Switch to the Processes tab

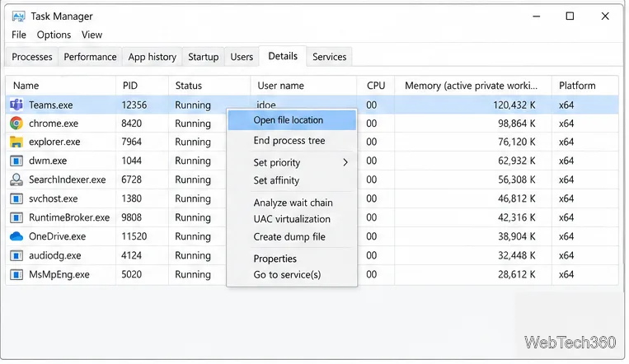(32, 57)
